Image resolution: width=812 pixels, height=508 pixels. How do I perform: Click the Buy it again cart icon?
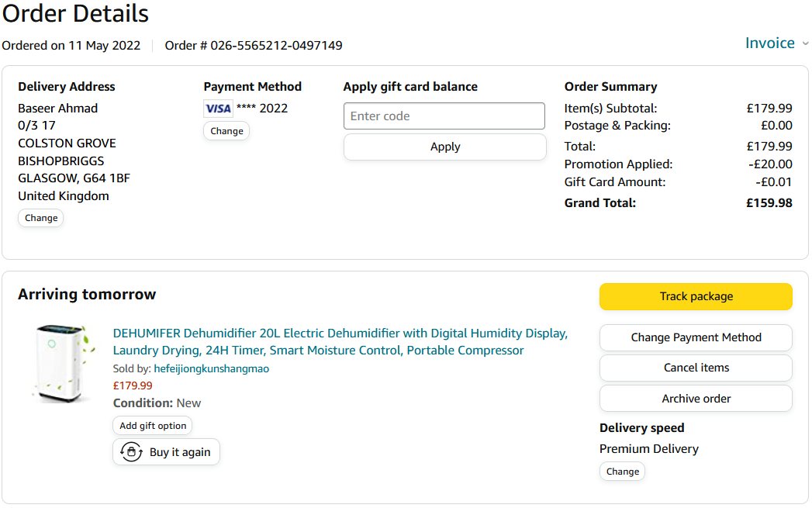131,452
